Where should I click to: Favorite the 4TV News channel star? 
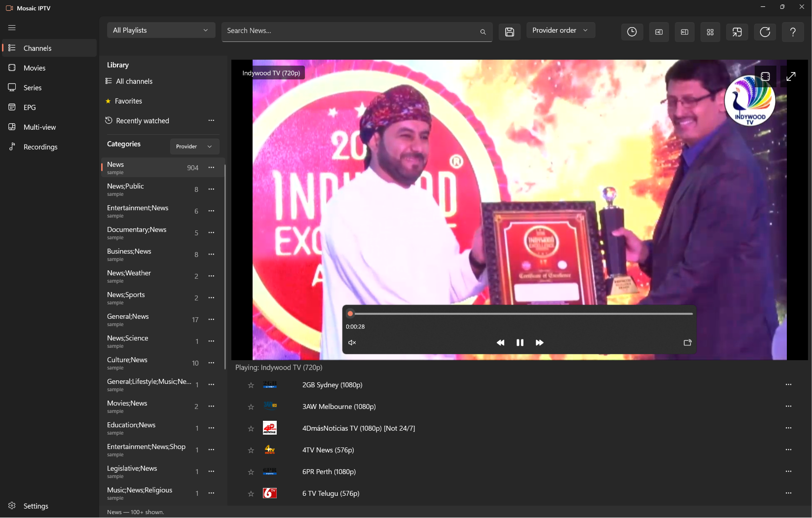pos(251,450)
